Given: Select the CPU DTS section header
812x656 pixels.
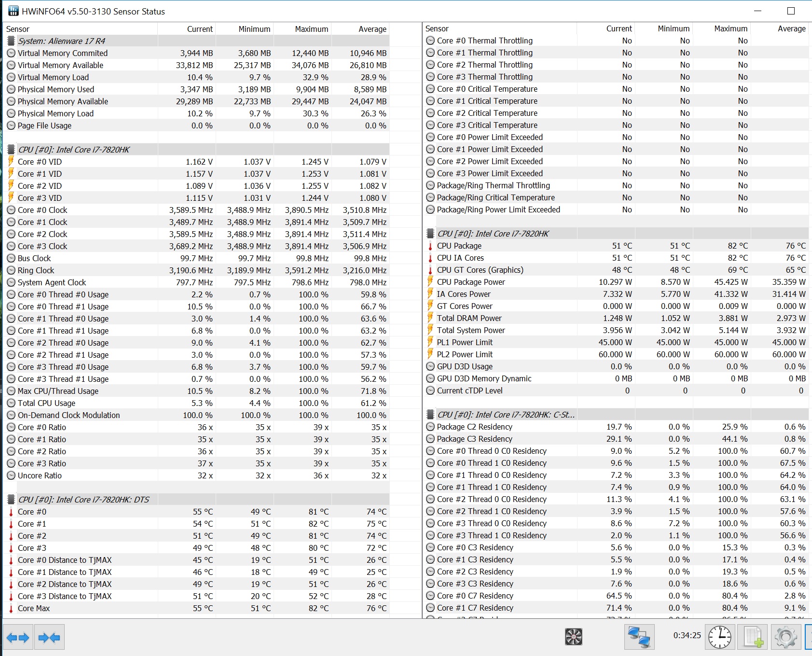Looking at the screenshot, I should 196,500.
